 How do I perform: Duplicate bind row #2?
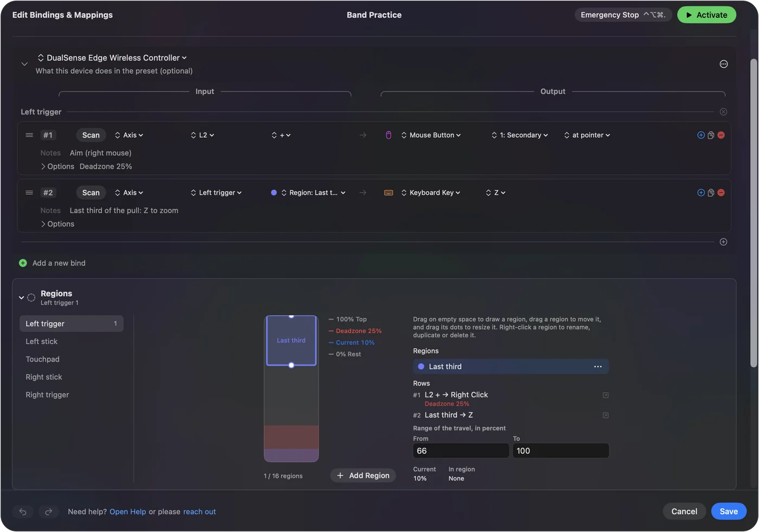711,193
